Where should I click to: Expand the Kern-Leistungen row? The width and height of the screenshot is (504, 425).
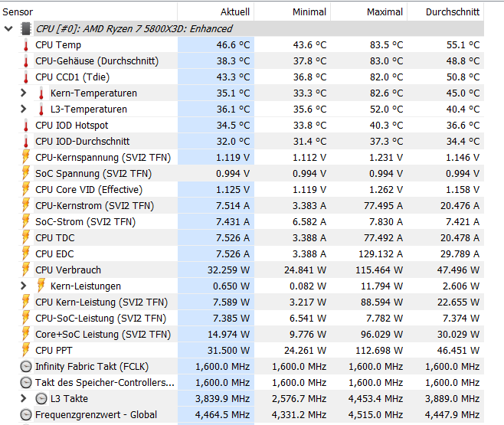[x=23, y=286]
